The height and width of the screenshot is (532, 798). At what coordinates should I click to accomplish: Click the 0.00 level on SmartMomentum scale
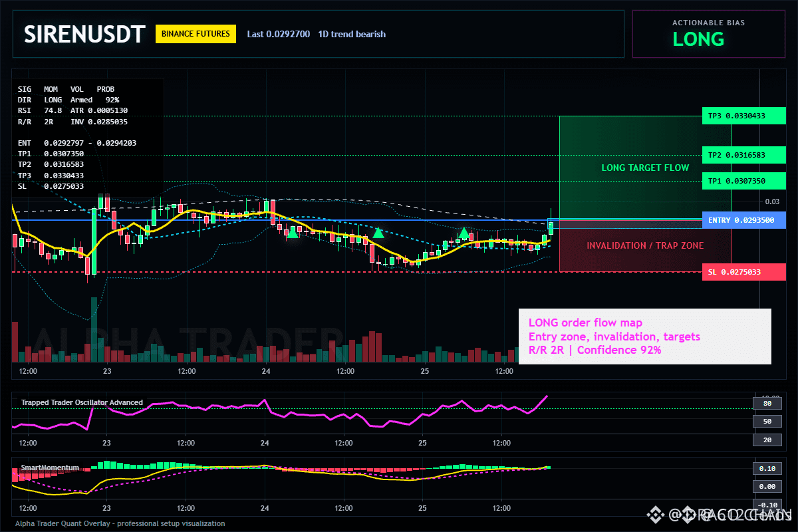(767, 487)
